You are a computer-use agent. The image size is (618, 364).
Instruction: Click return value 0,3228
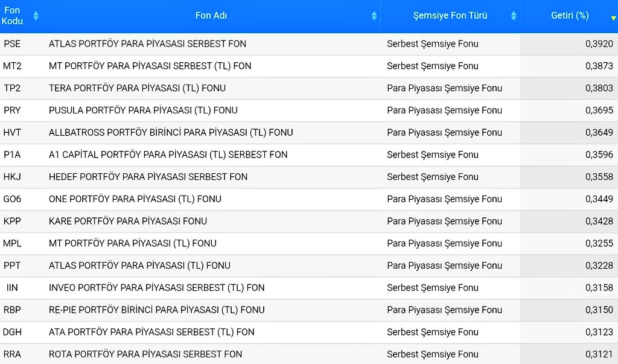599,266
